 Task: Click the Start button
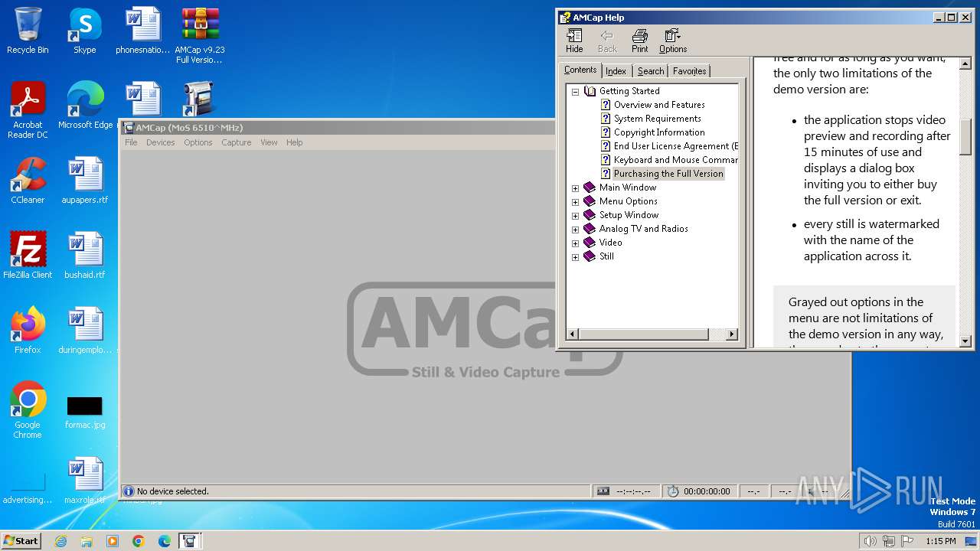[21, 540]
